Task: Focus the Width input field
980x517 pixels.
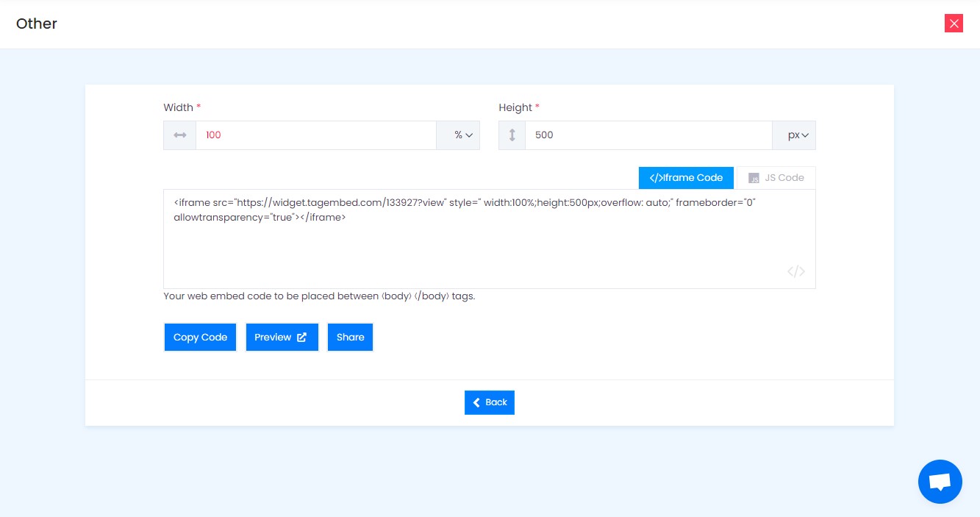Action: pyautogui.click(x=316, y=135)
